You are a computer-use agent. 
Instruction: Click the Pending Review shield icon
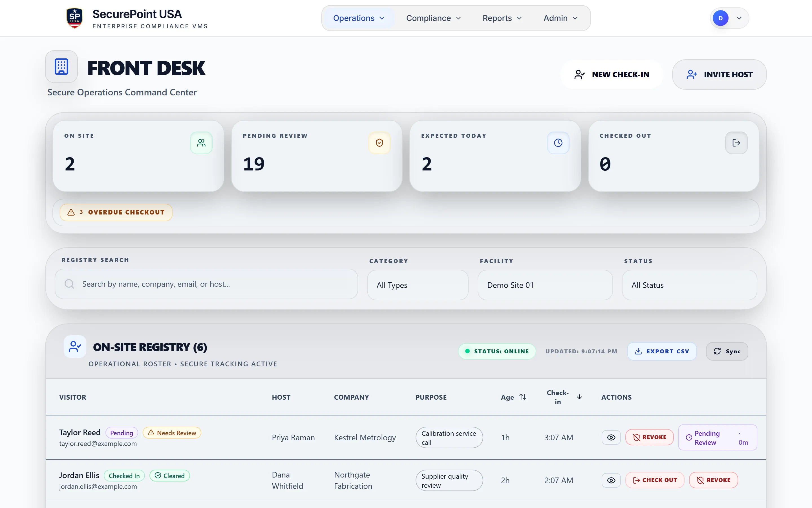(379, 143)
